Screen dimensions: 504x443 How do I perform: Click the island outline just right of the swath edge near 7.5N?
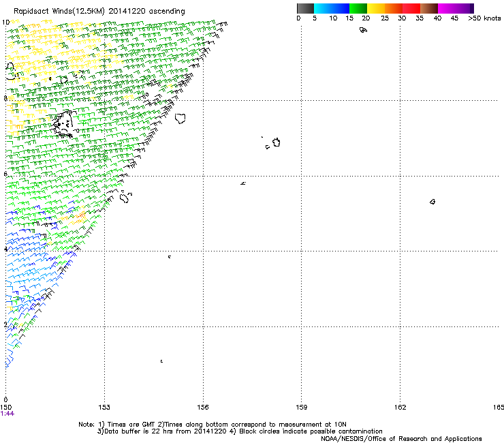pyautogui.click(x=180, y=119)
